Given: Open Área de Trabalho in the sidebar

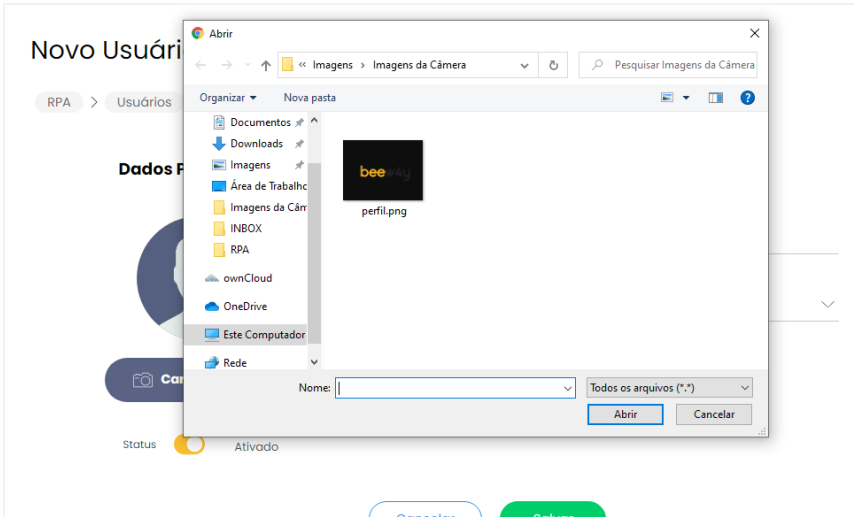Looking at the screenshot, I should pyautogui.click(x=260, y=186).
